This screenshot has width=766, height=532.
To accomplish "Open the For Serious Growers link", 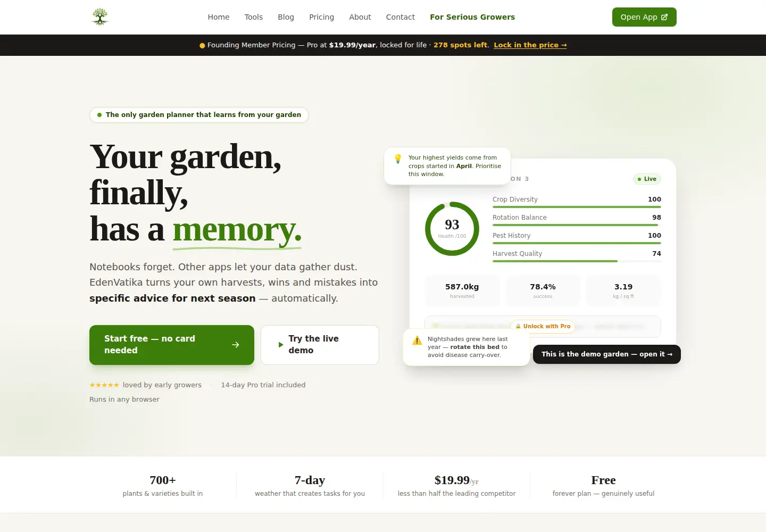I will click(x=472, y=17).
